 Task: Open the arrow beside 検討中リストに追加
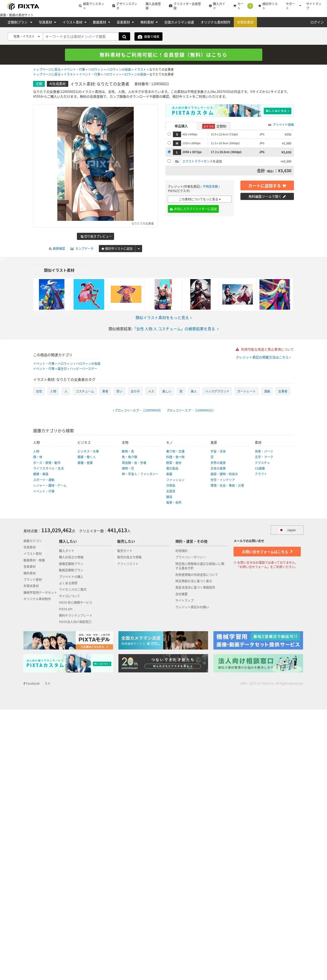[139, 248]
